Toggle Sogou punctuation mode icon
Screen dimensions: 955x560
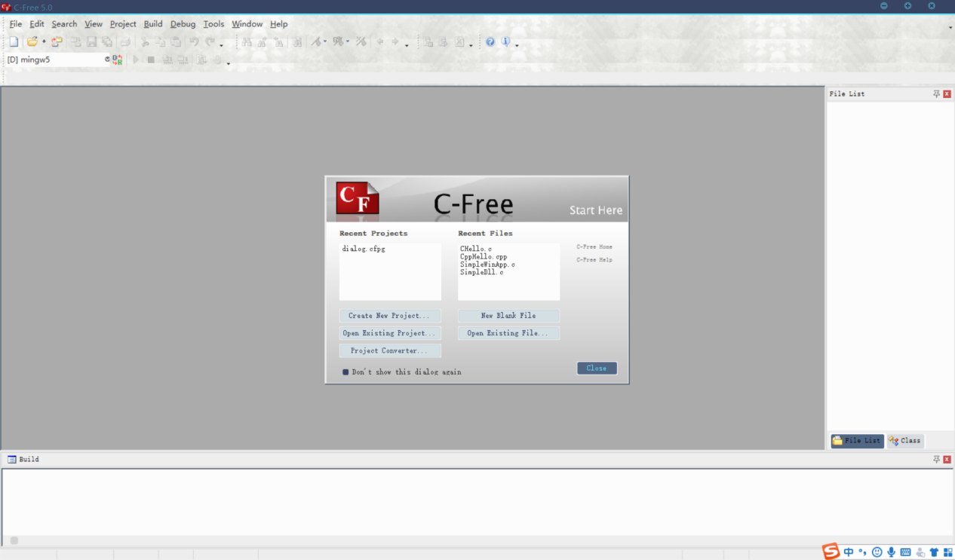tap(862, 552)
